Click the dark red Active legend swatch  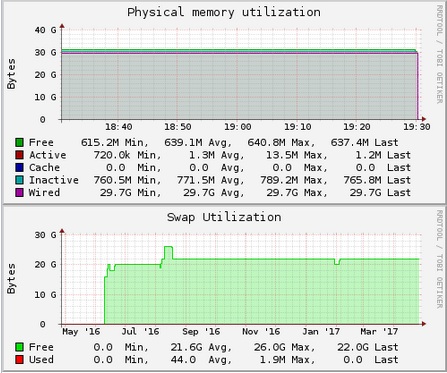pyautogui.click(x=19, y=155)
